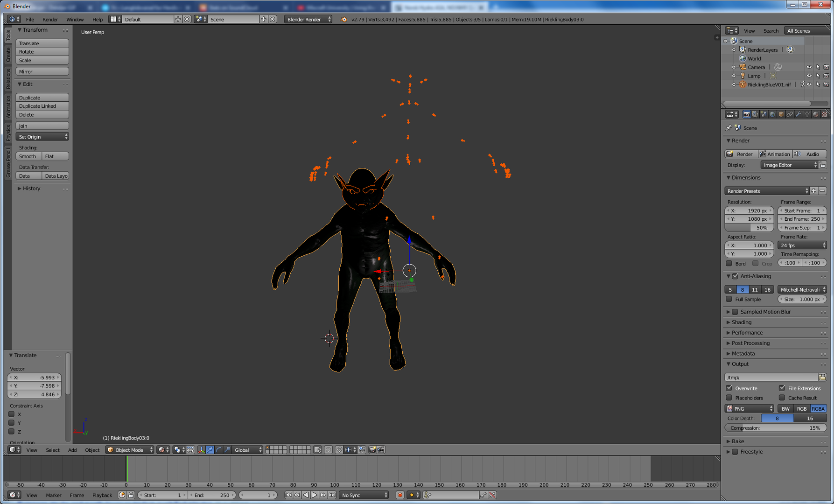This screenshot has width=834, height=504.
Task: Expand the Post Processing panel
Action: 750,343
